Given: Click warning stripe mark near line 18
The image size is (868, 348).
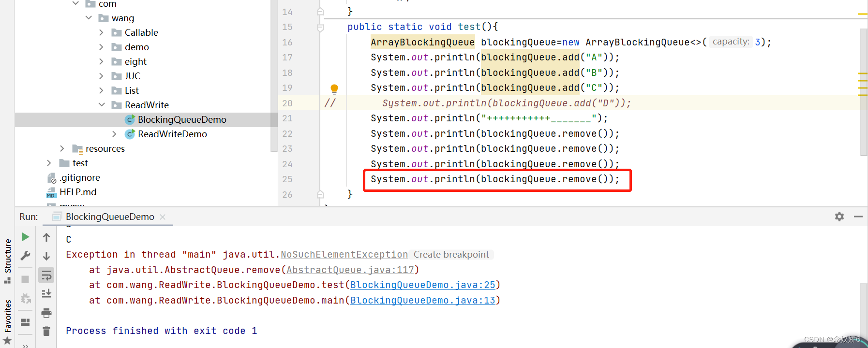Looking at the screenshot, I should 862,73.
